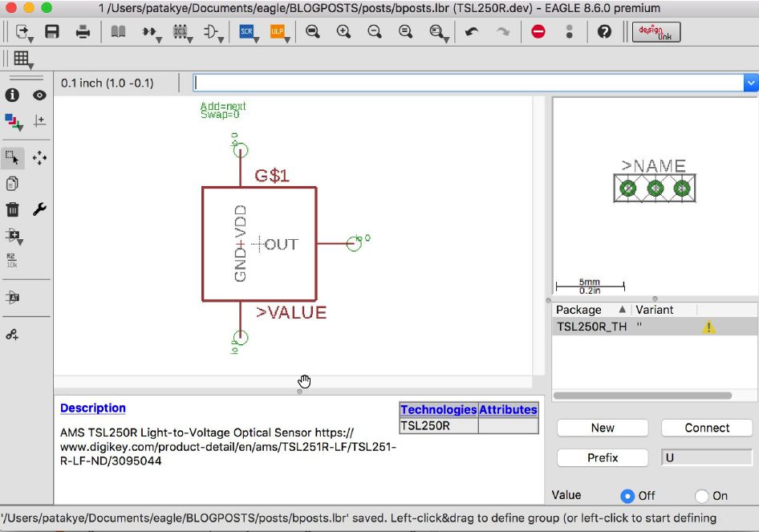Toggle the Show eye tool icon
Viewport: 759px width, 532px height.
(x=39, y=95)
